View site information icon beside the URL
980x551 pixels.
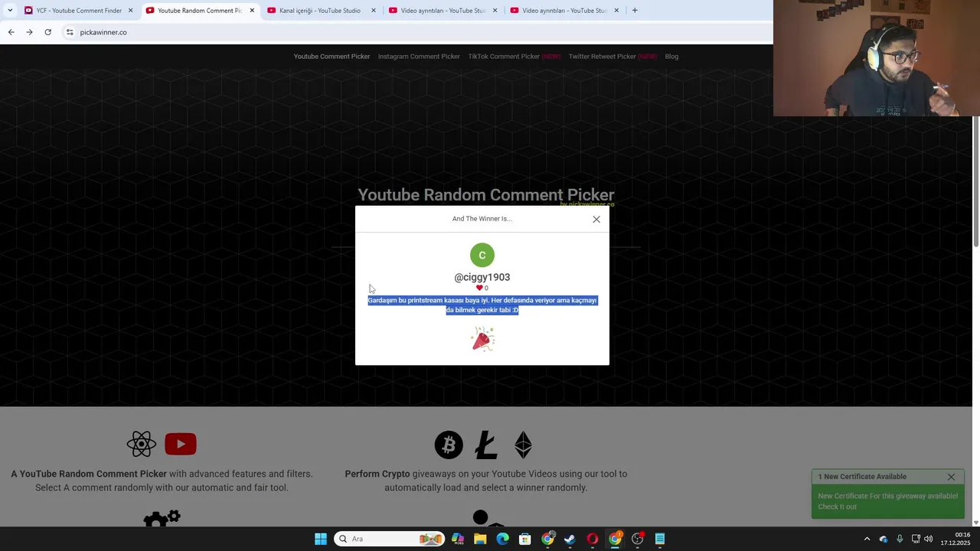[70, 32]
